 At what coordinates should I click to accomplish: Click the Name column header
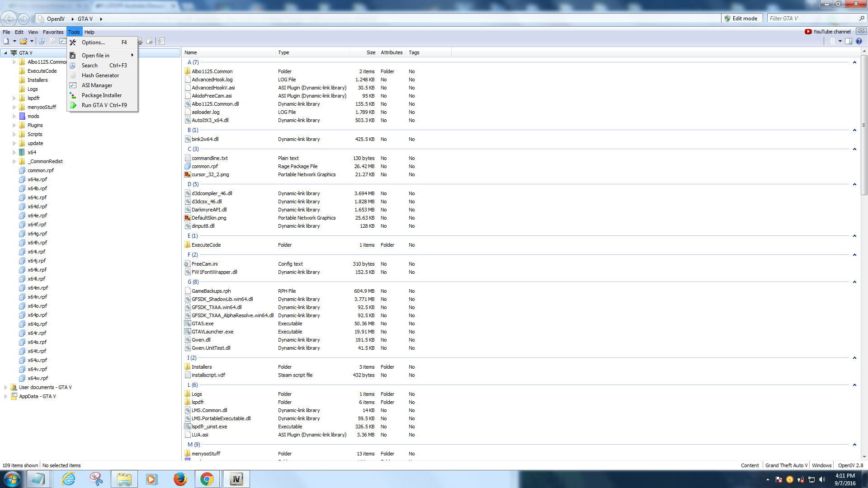point(190,52)
